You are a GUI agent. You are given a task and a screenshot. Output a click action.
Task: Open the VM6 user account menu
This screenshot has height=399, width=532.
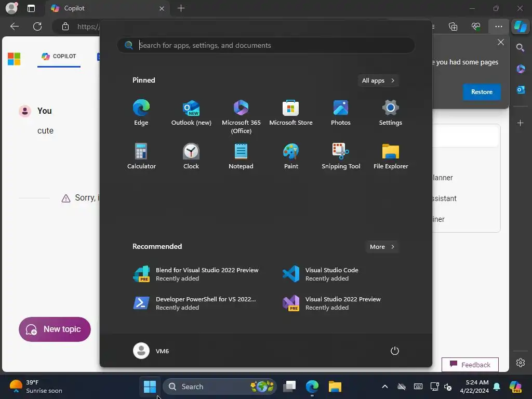(151, 351)
